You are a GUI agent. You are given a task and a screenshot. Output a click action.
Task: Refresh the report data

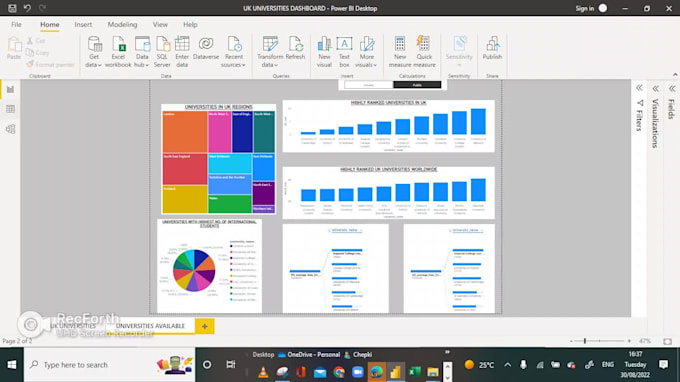[x=295, y=49]
